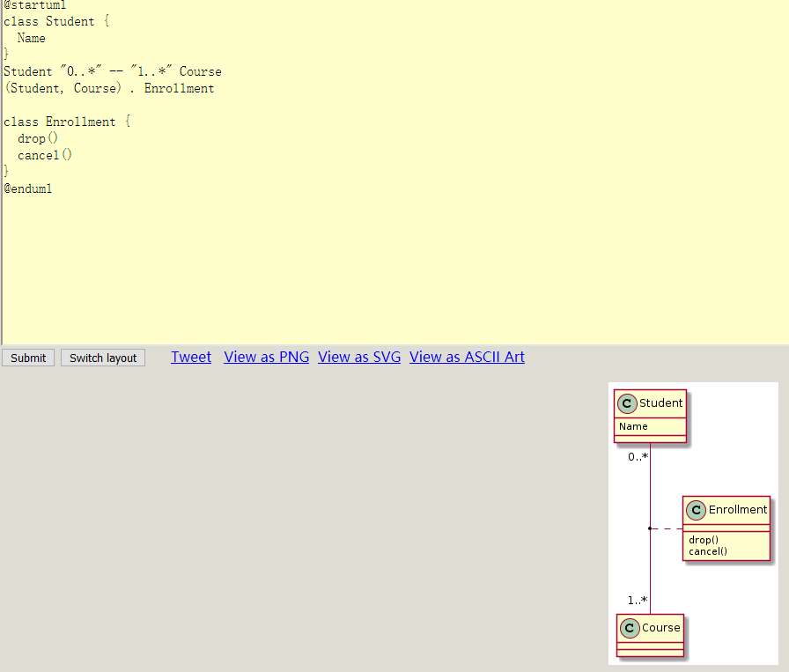Click cancel() method in Enrollment diagram box

pyautogui.click(x=708, y=551)
